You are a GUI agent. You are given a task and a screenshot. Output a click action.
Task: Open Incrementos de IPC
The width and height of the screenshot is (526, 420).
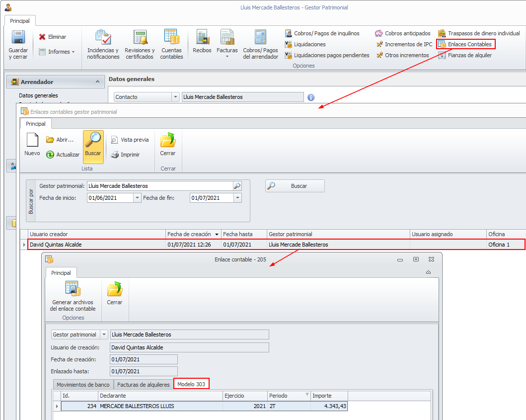point(404,44)
